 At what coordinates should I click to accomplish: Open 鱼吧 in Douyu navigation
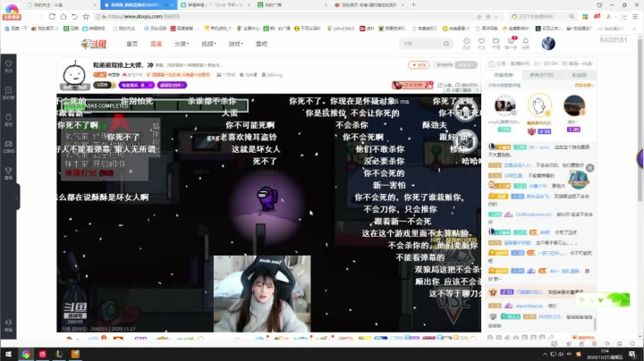coord(261,44)
